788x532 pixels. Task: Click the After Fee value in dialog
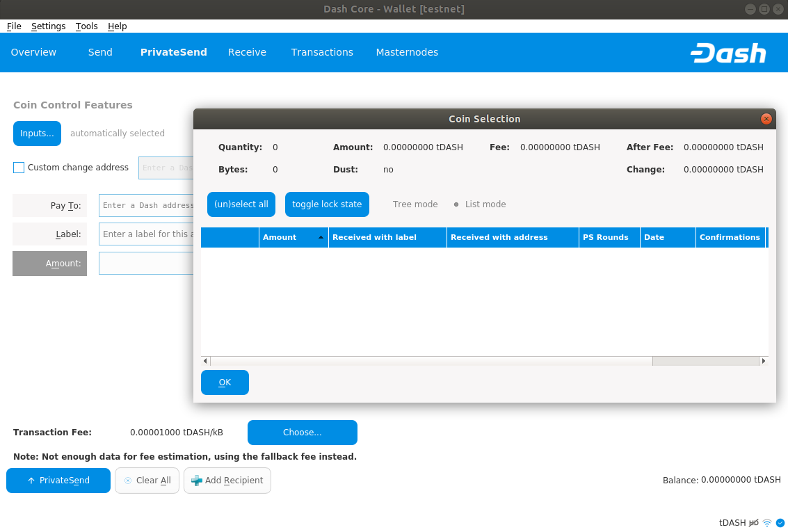(723, 147)
